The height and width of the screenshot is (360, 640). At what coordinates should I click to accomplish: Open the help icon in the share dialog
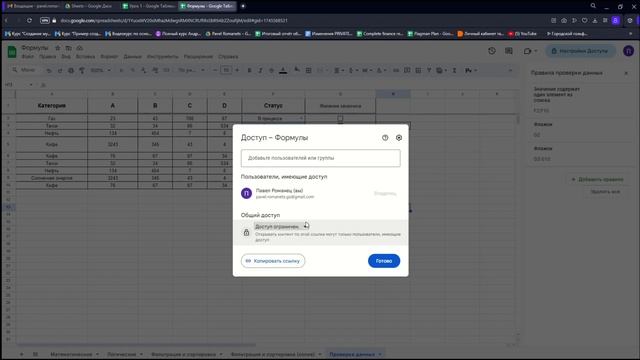(x=385, y=138)
